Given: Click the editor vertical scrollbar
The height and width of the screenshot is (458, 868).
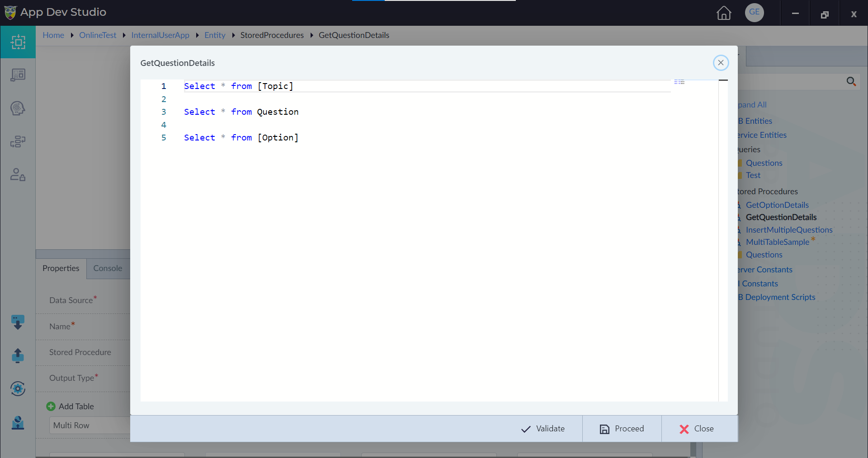Looking at the screenshot, I should [723, 240].
